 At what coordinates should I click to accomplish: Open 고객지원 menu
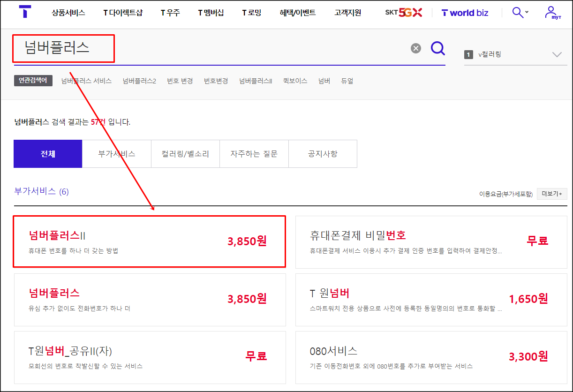coord(348,13)
